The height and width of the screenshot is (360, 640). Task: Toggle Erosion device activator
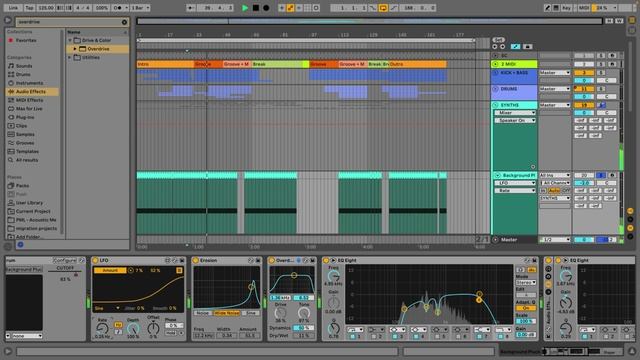[x=196, y=260]
